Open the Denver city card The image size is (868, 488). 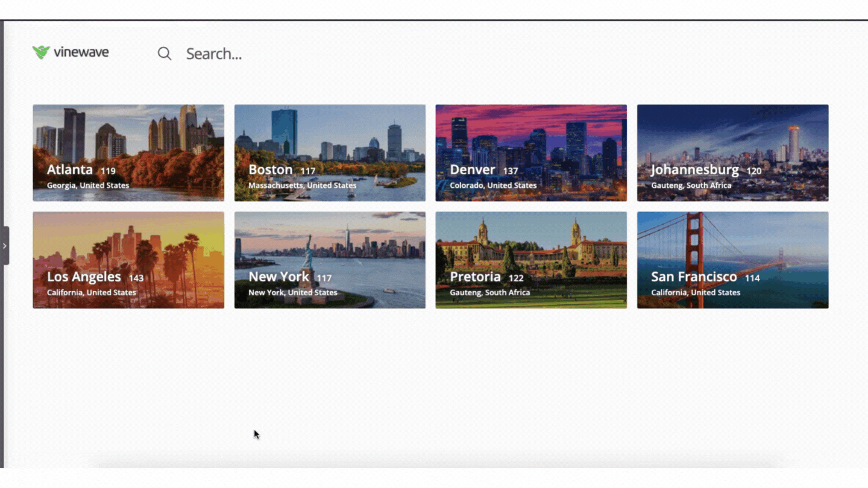coord(531,153)
